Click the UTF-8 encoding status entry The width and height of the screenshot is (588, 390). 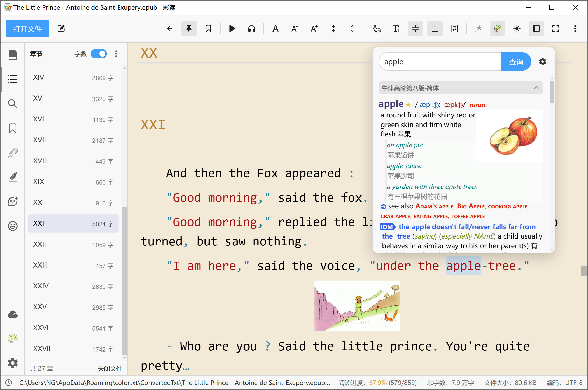tap(565, 383)
